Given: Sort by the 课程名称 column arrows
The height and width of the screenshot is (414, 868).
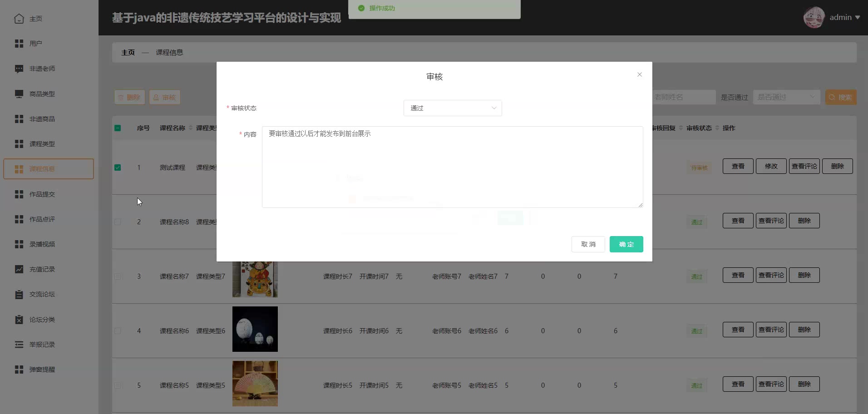Looking at the screenshot, I should point(191,128).
